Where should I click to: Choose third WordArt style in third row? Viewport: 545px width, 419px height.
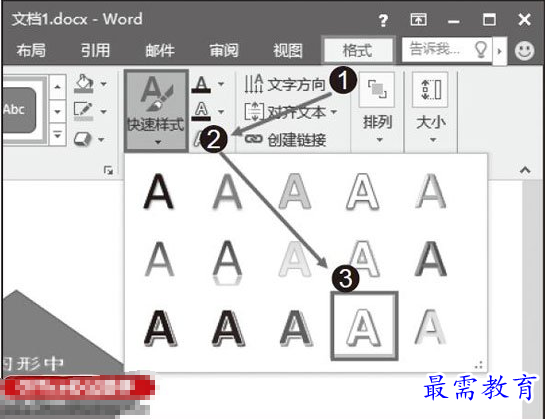tap(296, 328)
